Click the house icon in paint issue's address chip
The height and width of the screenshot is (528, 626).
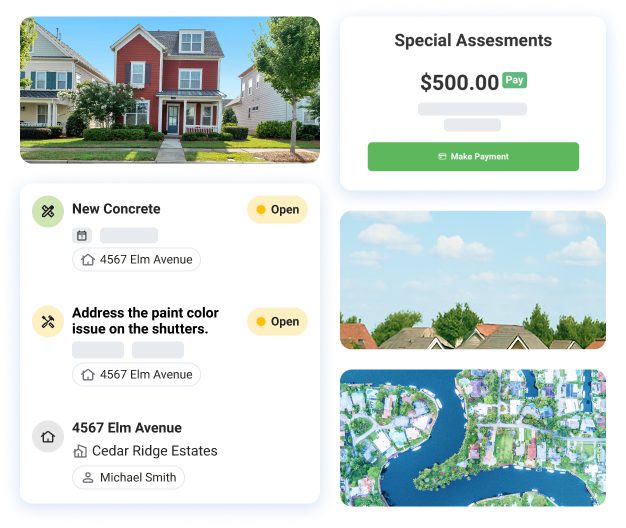88,375
